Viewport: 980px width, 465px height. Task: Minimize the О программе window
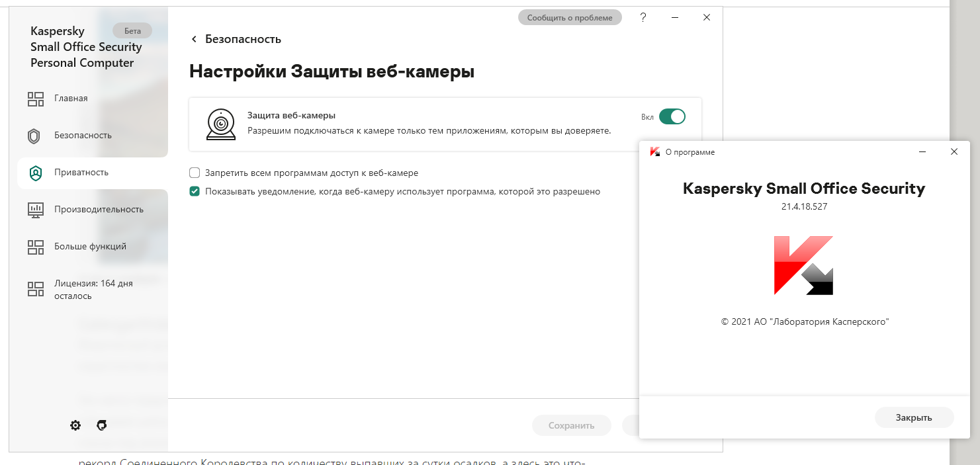coord(922,152)
